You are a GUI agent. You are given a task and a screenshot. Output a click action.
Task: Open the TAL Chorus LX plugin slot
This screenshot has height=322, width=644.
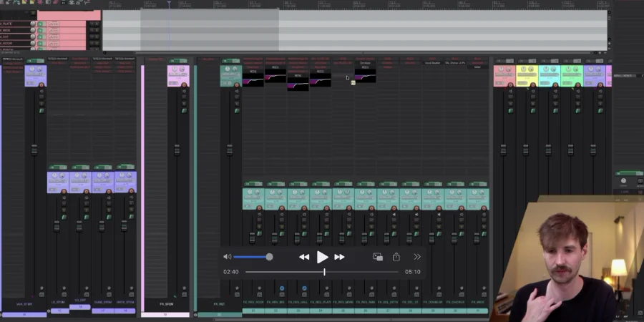point(455,63)
